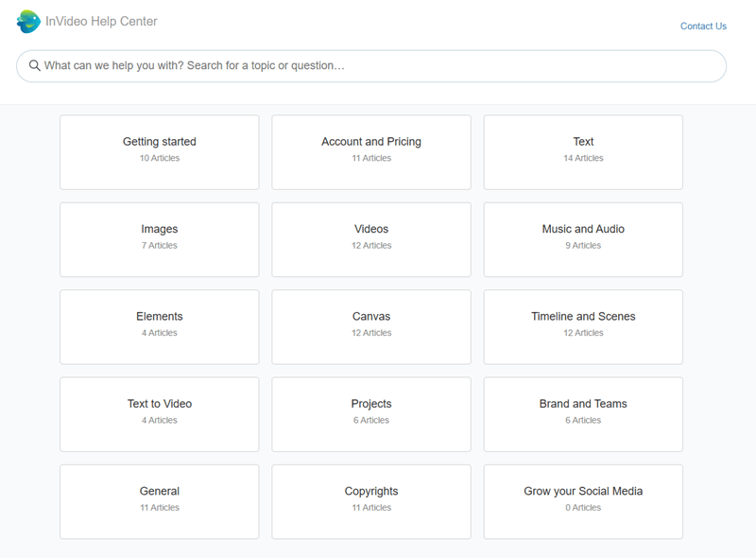Focus the help topic search field
Screen dimensions: 756x558
(x=371, y=66)
